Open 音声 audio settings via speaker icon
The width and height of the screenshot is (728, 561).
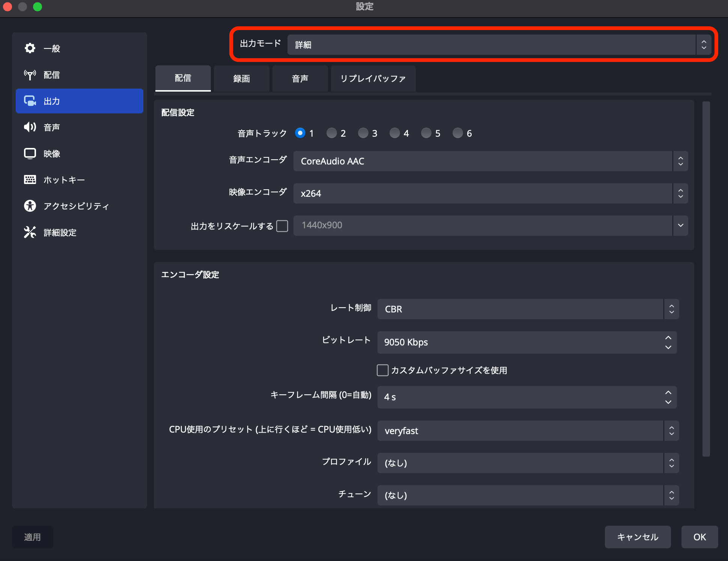coord(30,127)
